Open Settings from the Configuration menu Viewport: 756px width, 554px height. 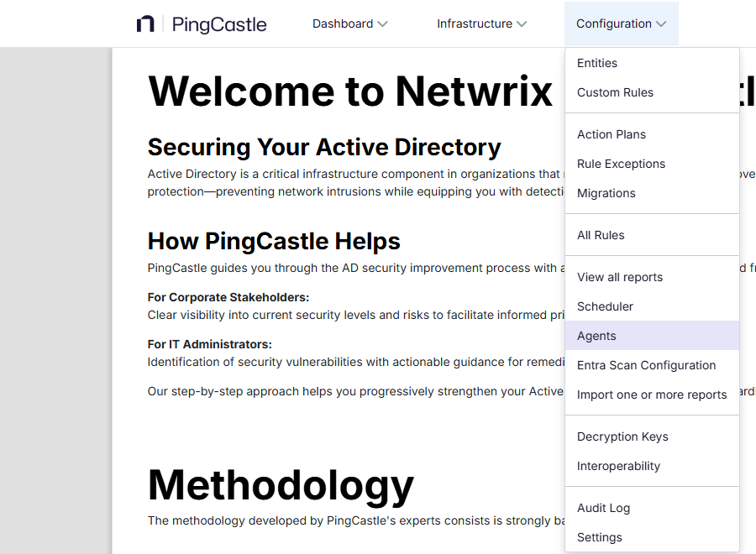tap(652, 537)
